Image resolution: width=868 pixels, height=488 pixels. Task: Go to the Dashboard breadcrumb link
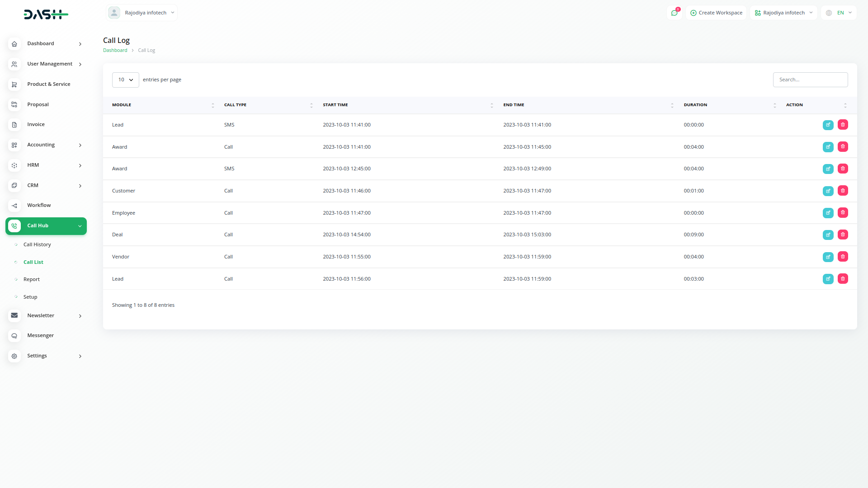(x=115, y=50)
